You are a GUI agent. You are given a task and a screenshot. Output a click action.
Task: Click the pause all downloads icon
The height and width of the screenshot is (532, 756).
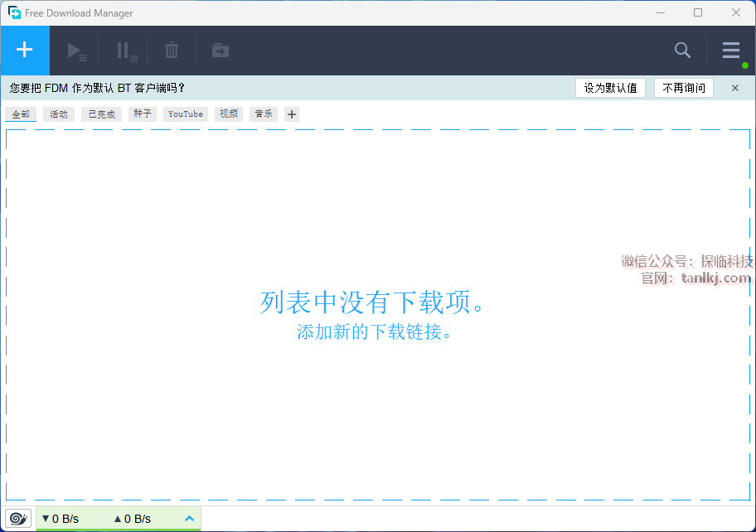coord(124,51)
